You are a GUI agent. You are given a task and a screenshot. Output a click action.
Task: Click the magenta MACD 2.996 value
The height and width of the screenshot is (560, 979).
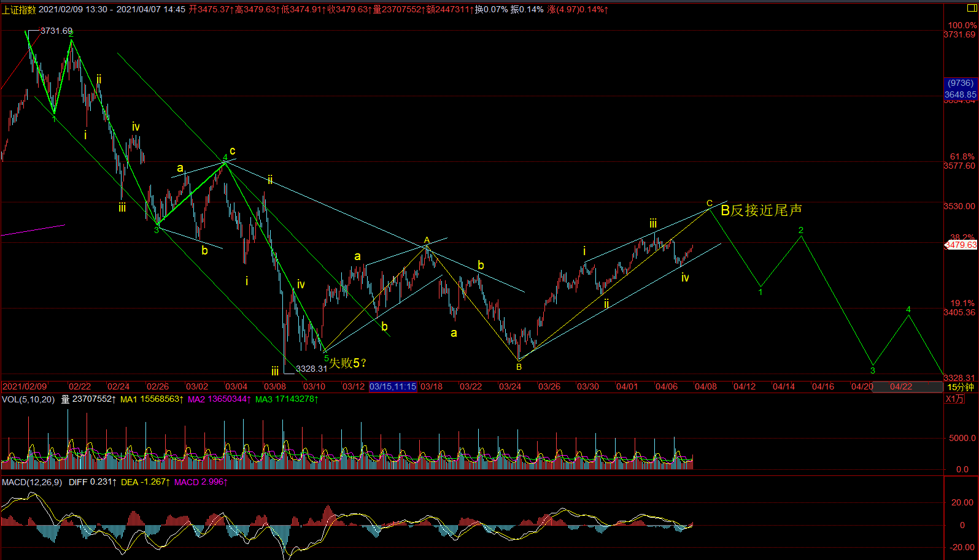(201, 482)
